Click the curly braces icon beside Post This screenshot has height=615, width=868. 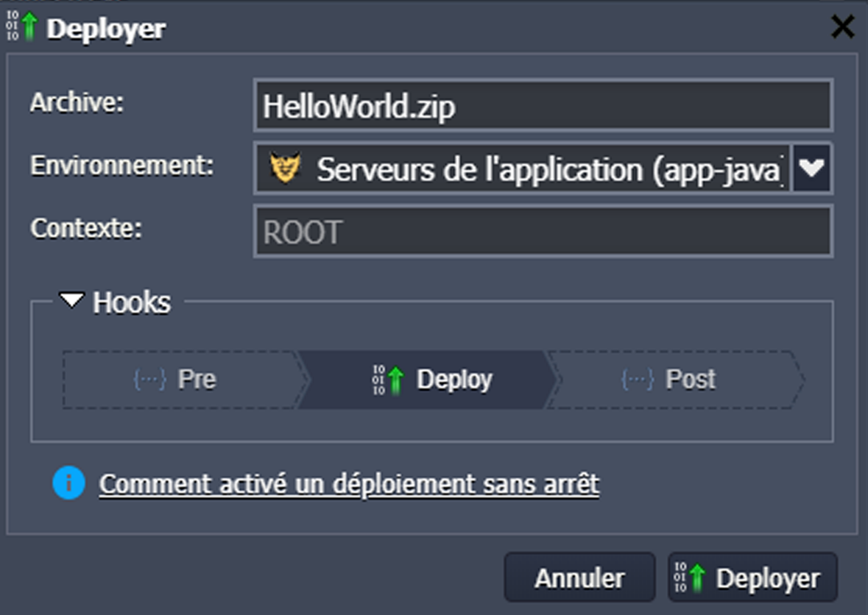coord(637,380)
